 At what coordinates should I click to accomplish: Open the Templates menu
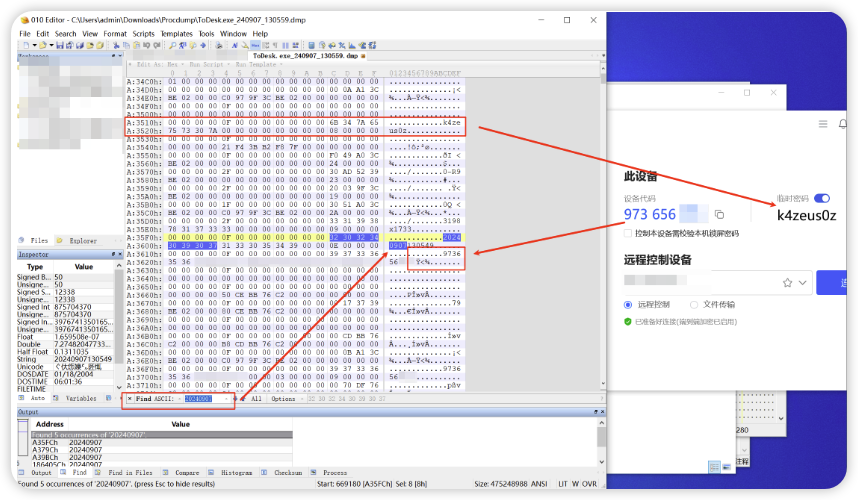click(x=176, y=33)
